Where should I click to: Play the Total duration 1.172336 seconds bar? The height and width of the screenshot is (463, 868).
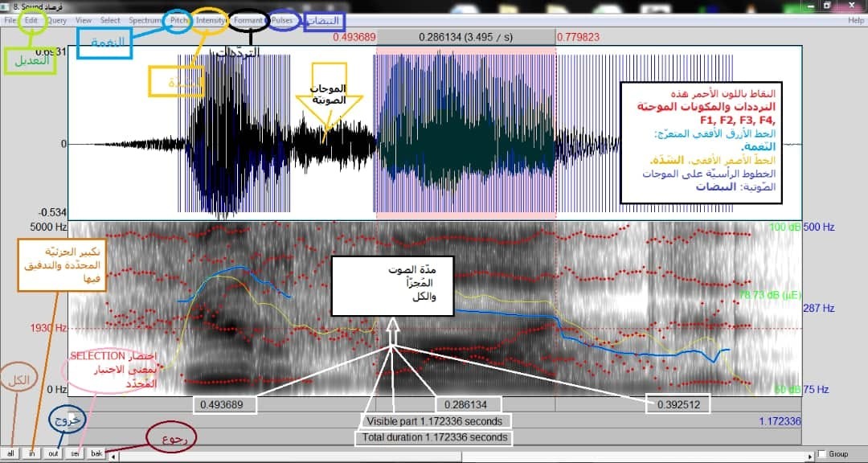(x=434, y=437)
